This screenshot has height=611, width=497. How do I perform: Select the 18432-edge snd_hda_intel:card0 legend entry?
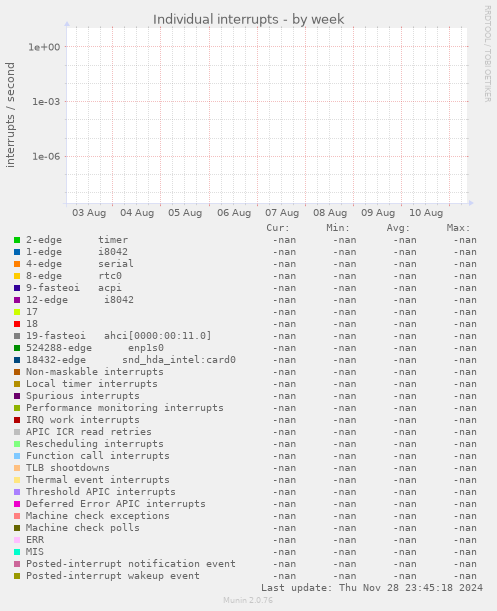(131, 360)
